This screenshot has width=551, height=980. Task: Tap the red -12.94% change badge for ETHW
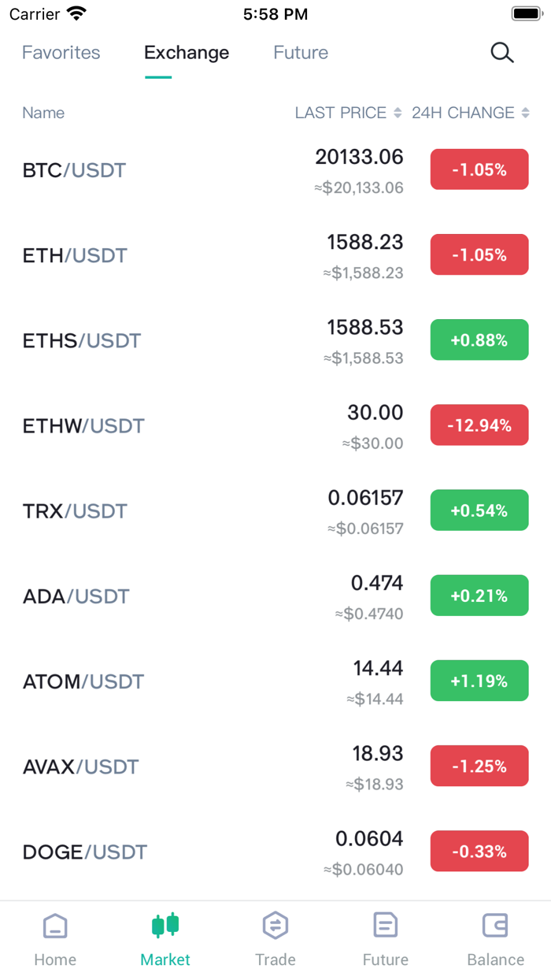point(479,425)
